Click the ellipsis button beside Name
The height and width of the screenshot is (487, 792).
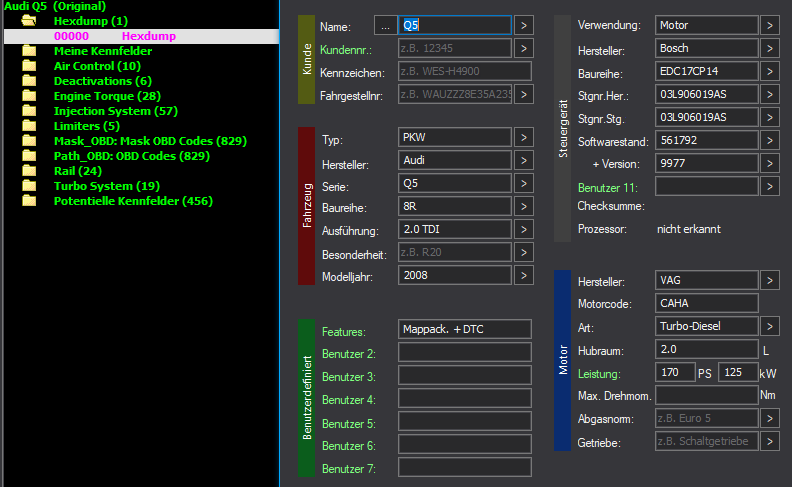tap(384, 25)
